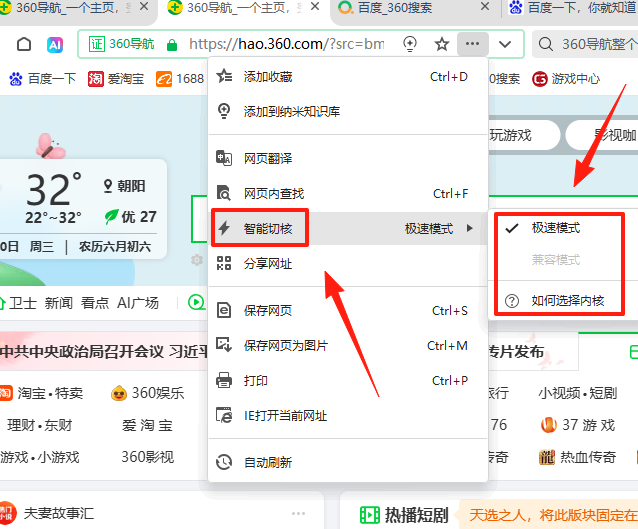Open the 理财•东财 site link
This screenshot has width=638, height=529.
[40, 425]
